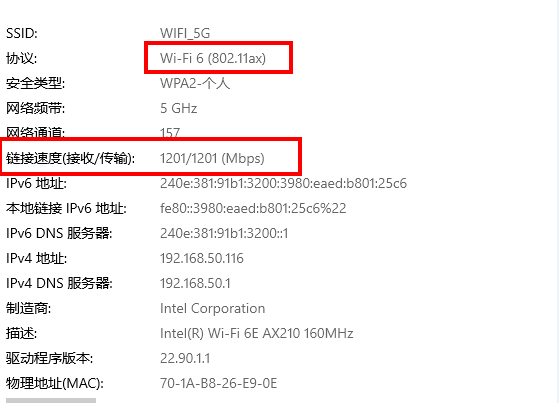Click the 安全类型 label
This screenshot has width=559, height=403.
coord(35,83)
